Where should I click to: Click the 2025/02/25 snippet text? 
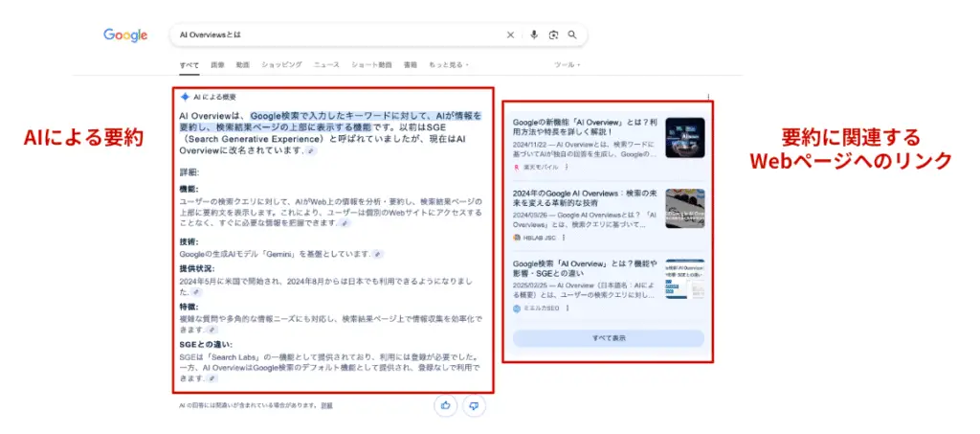[x=584, y=290]
